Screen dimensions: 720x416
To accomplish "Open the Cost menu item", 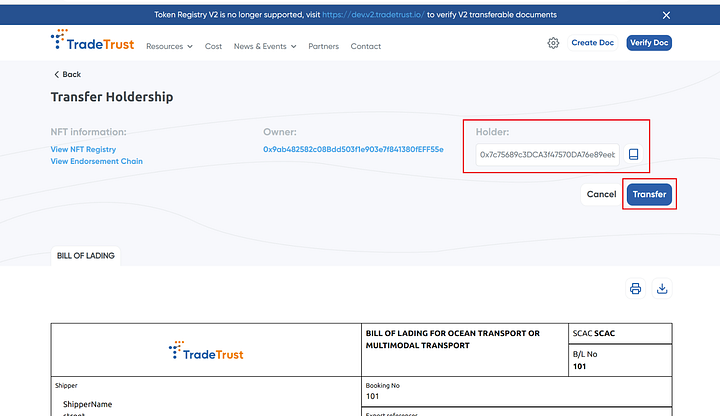I will pyautogui.click(x=213, y=46).
